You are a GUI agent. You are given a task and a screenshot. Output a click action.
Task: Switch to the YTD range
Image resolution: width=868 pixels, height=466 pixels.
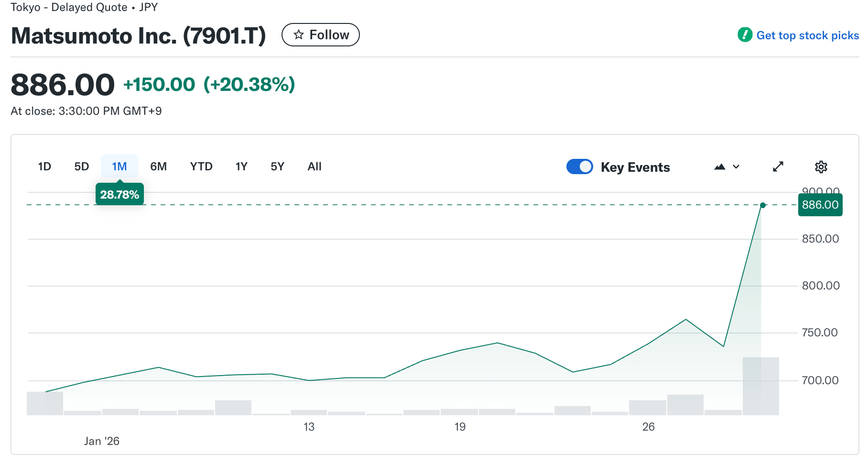tap(201, 166)
